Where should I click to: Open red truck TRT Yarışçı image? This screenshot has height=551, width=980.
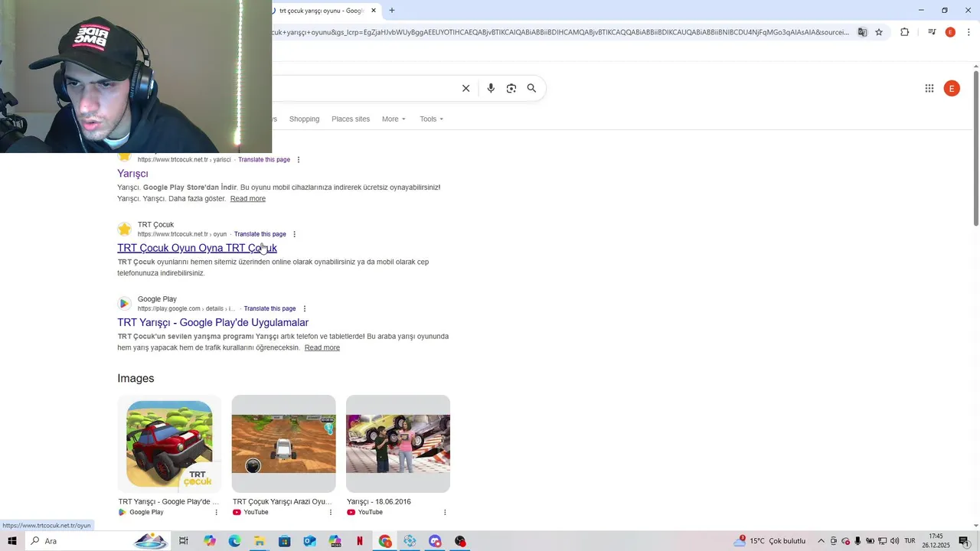[169, 444]
